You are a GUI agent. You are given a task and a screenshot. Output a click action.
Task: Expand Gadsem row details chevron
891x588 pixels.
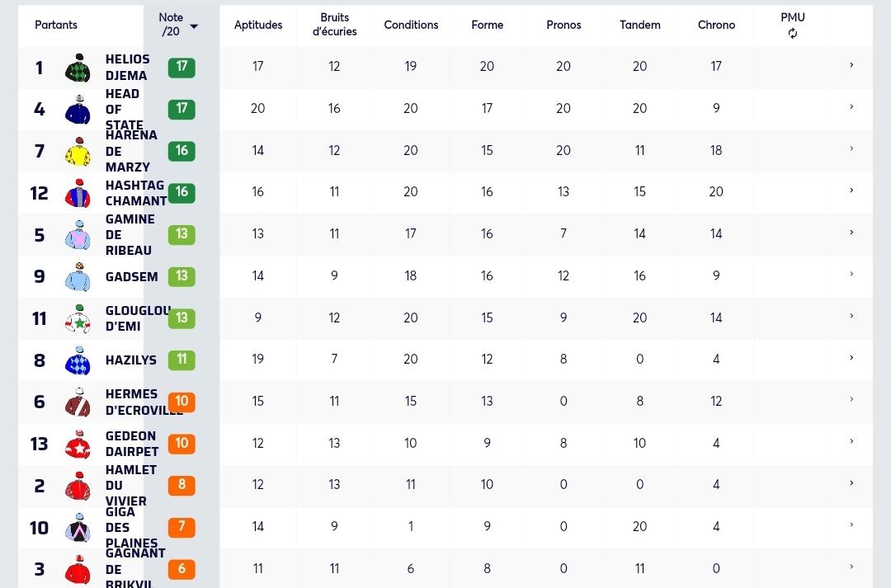coord(851,274)
